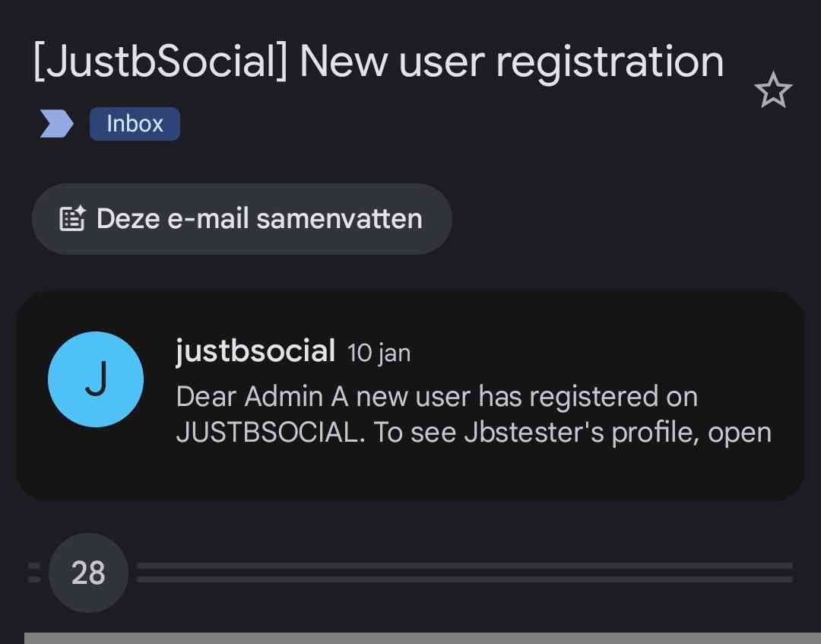Star the New user registration email
Screen dimensions: 821x644
pyautogui.click(x=773, y=92)
